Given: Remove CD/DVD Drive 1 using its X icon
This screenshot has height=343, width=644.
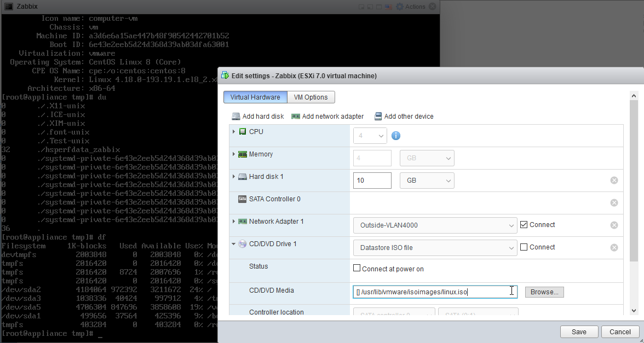Looking at the screenshot, I should 614,247.
